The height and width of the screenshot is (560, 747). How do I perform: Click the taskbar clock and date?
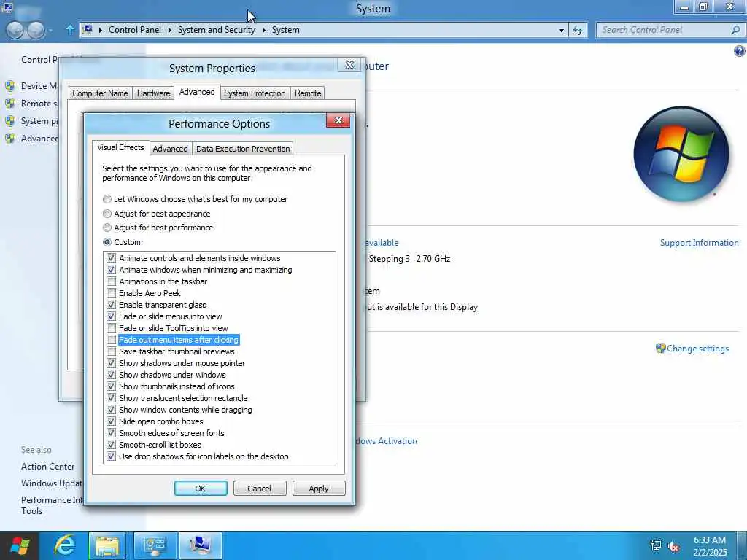tap(710, 546)
